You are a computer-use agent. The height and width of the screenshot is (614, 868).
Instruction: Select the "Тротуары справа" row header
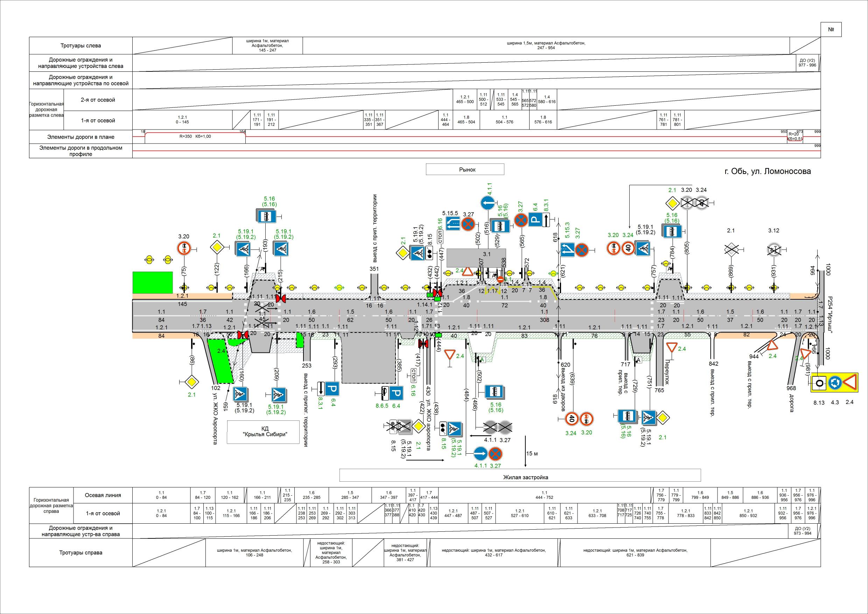tap(81, 552)
